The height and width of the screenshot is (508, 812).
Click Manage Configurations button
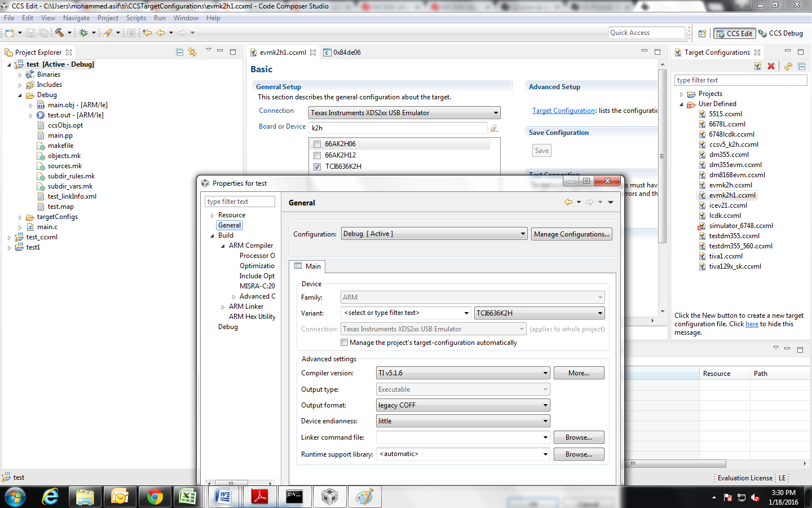click(572, 234)
